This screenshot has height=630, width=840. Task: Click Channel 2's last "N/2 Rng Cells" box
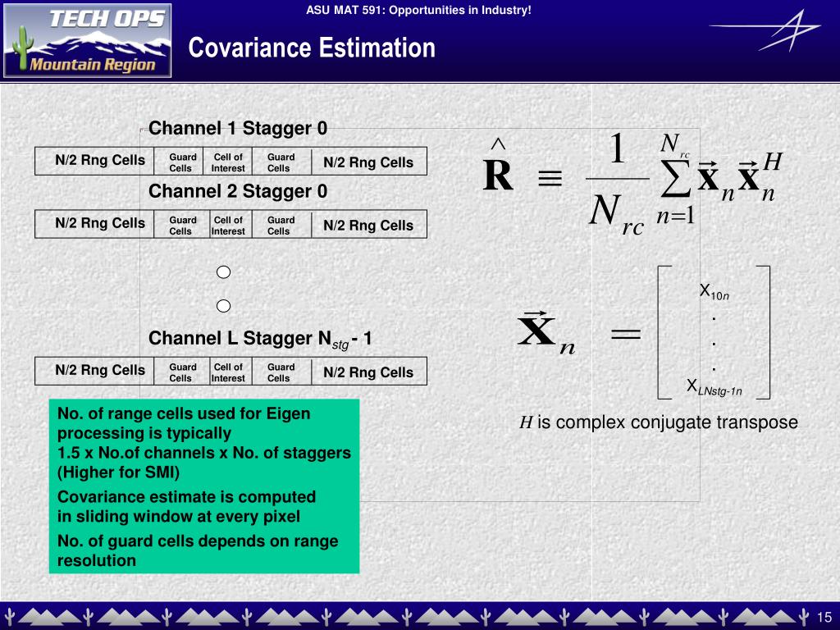coord(369,225)
